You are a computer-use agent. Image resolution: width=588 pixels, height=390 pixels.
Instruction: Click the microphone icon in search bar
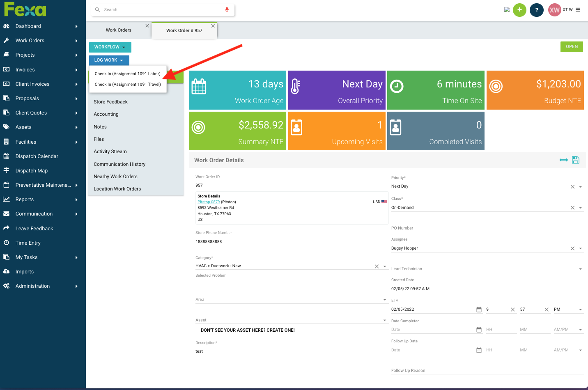(227, 10)
